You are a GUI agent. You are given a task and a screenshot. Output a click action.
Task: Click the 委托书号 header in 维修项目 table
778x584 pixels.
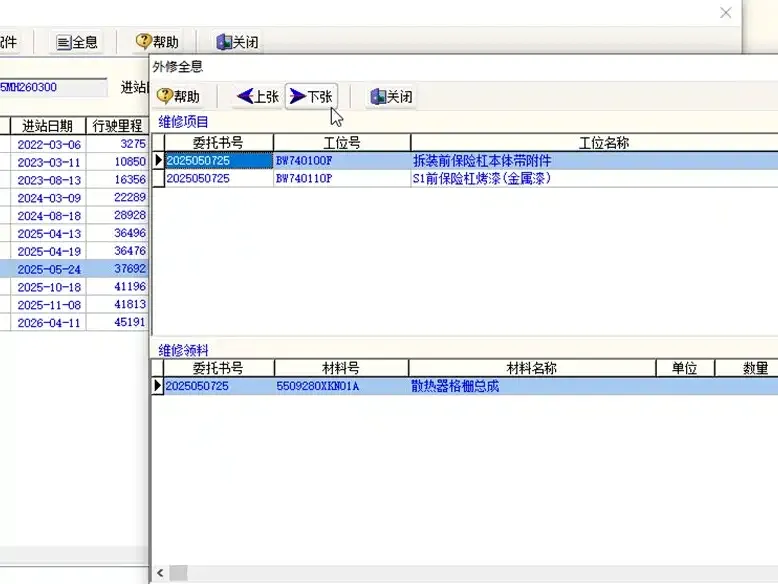click(x=218, y=143)
